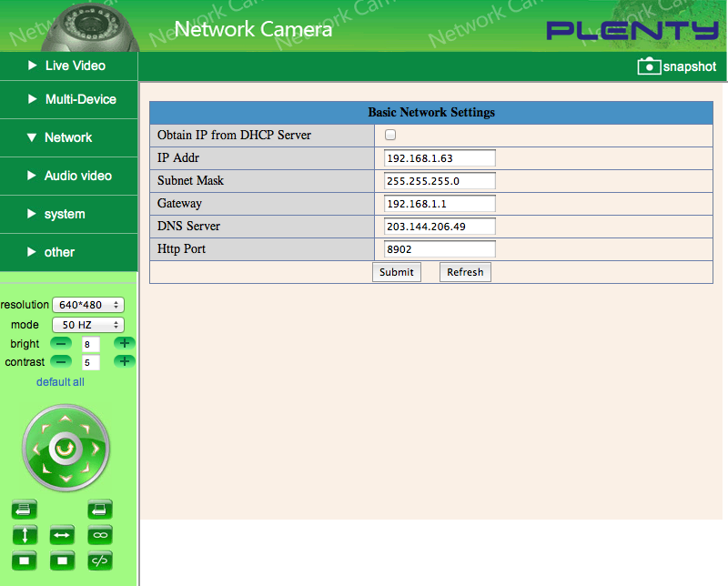Click the right single-sheet arrow icon
The image size is (728, 586).
(100, 510)
